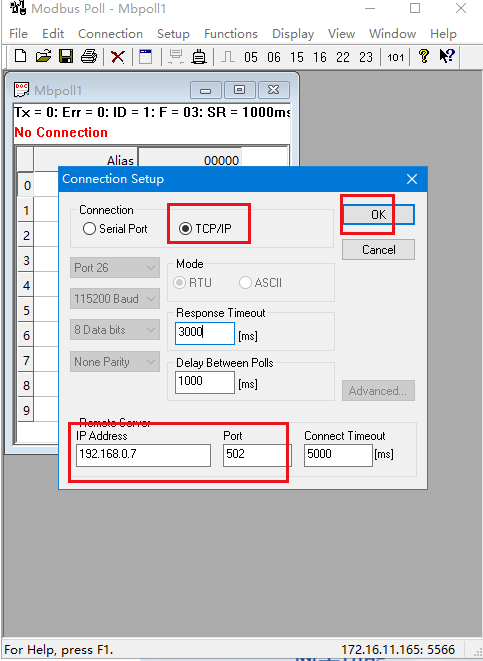Viewport: 483px width, 661px height.
Task: Select the Serial Port radio button
Action: pos(115,228)
